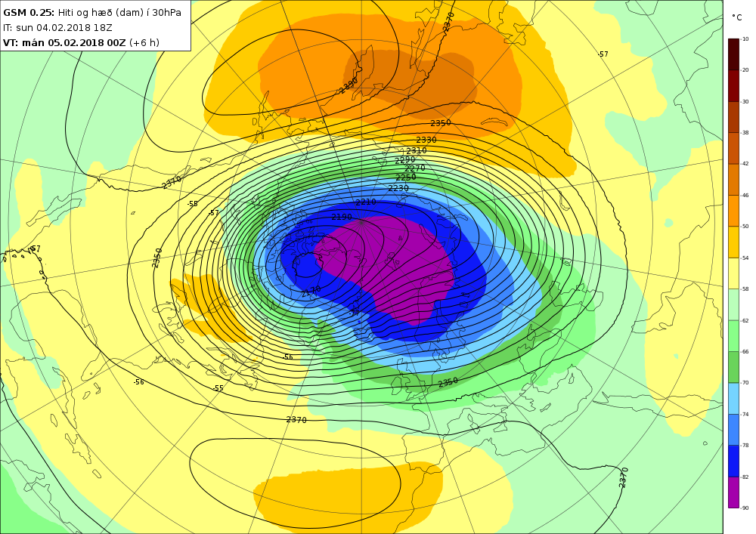Click the 2350 contour label above the 2330 label
This screenshot has height=534, width=756.
click(440, 123)
